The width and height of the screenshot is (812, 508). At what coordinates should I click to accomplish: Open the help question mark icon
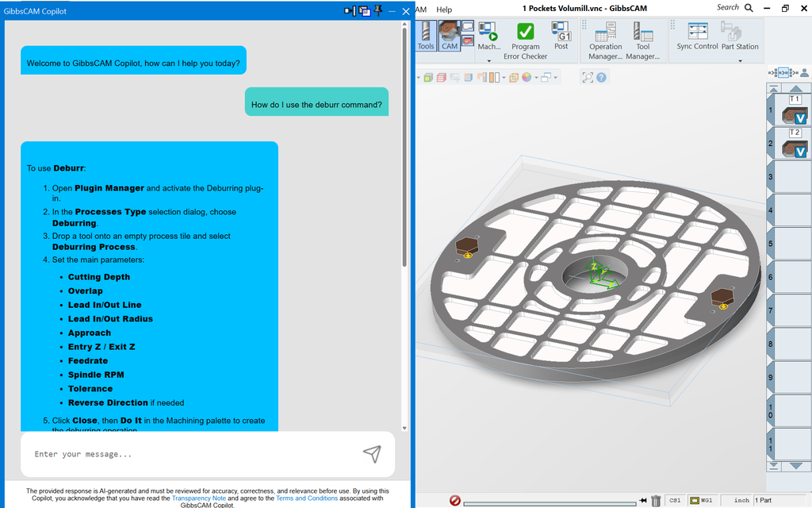(601, 77)
